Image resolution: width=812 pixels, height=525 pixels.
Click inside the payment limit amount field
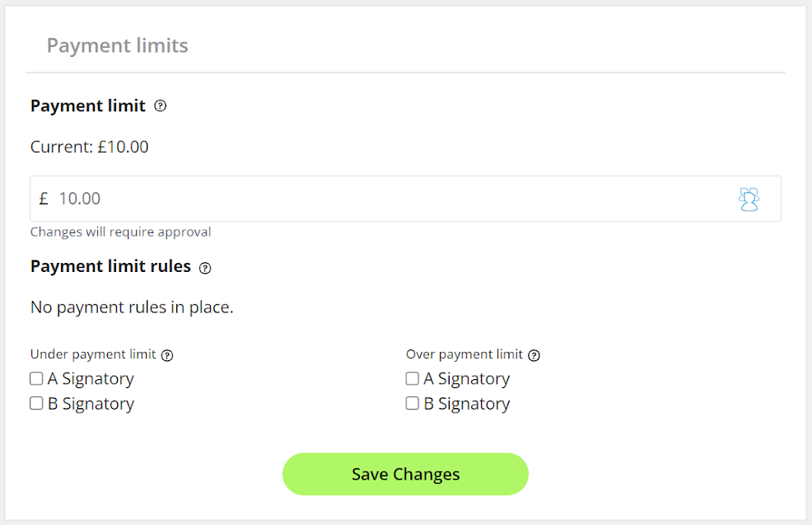click(329, 199)
